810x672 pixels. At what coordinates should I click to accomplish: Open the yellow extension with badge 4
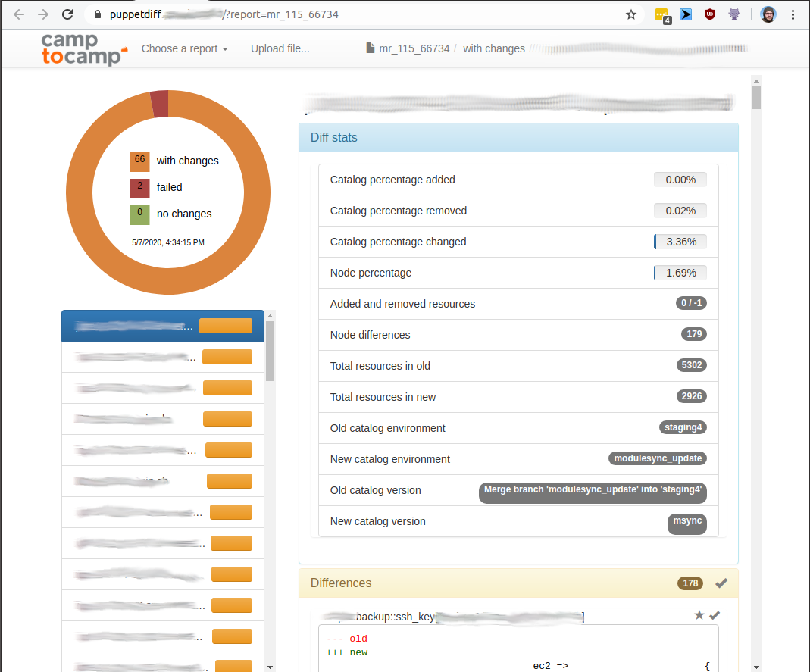click(662, 15)
